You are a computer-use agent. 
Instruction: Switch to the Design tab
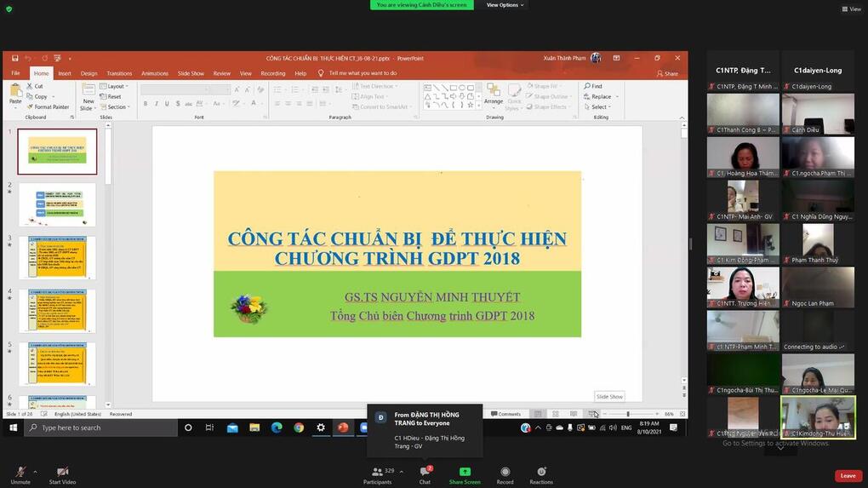click(x=89, y=73)
